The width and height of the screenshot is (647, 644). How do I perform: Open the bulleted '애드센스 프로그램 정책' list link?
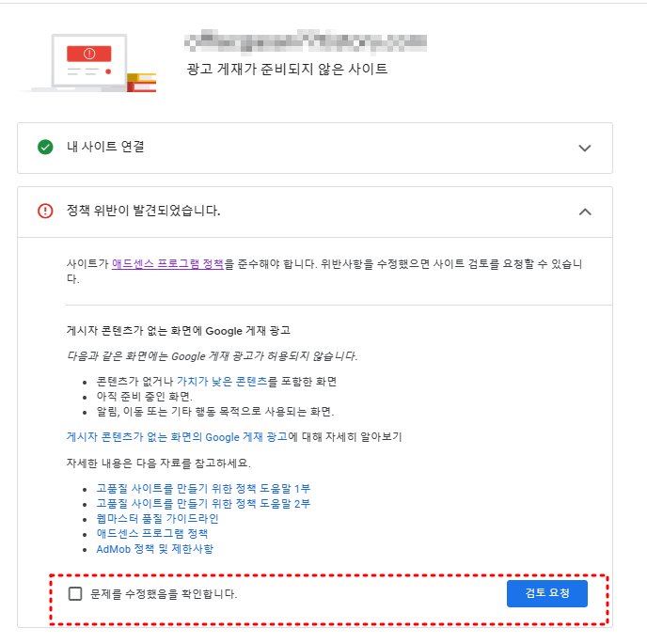coord(151,534)
